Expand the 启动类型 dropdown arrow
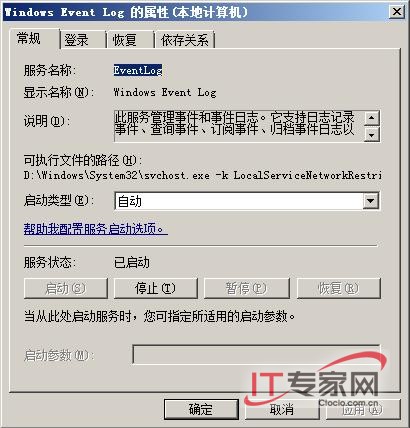 370,201
